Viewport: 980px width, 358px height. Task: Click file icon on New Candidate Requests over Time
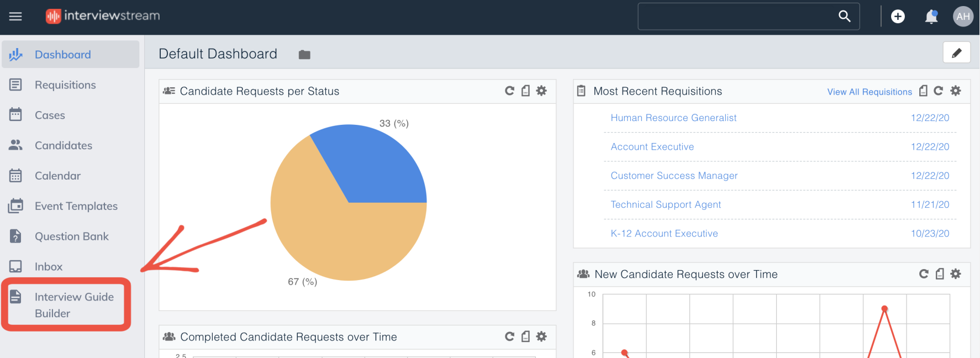940,273
